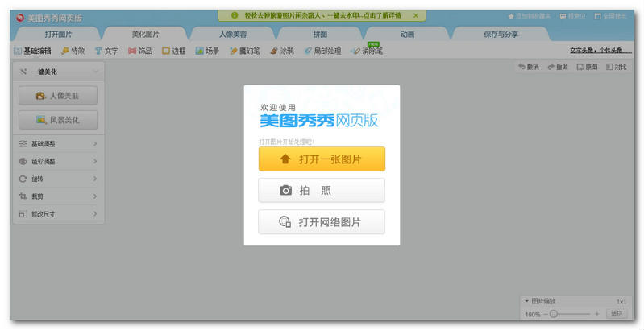This screenshot has height=330, width=644.
Task: Click the fullscreen icon in the title bar
Action: [597, 17]
